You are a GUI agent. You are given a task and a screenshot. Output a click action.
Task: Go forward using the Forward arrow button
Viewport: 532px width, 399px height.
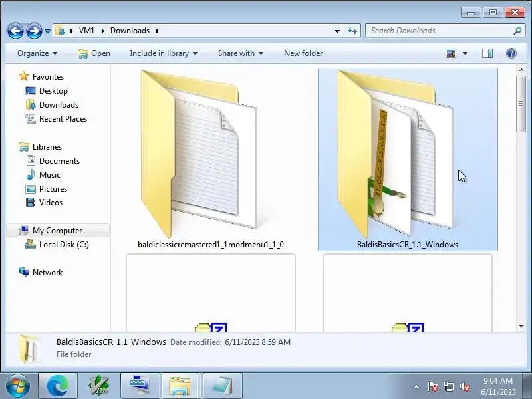[34, 31]
